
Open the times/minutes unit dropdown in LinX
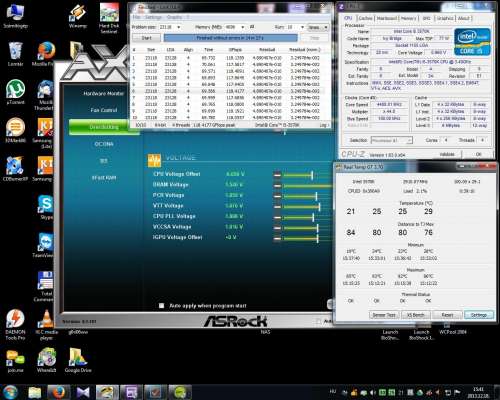(x=318, y=27)
